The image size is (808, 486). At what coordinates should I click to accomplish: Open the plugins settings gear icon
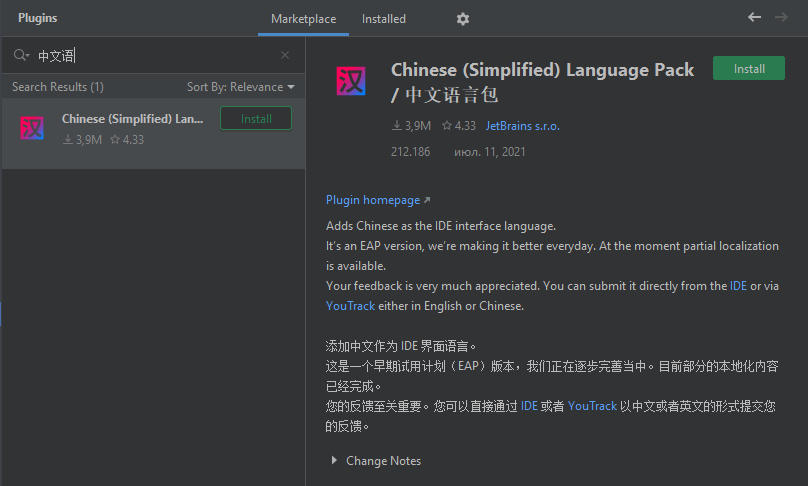pos(463,19)
